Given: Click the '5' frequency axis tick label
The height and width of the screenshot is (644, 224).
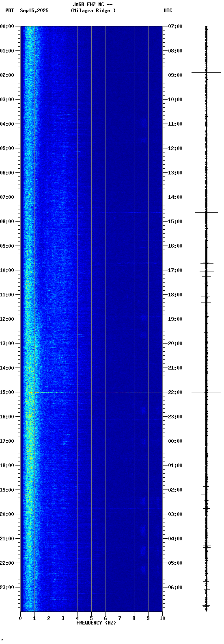Looking at the screenshot, I should tap(91, 618).
